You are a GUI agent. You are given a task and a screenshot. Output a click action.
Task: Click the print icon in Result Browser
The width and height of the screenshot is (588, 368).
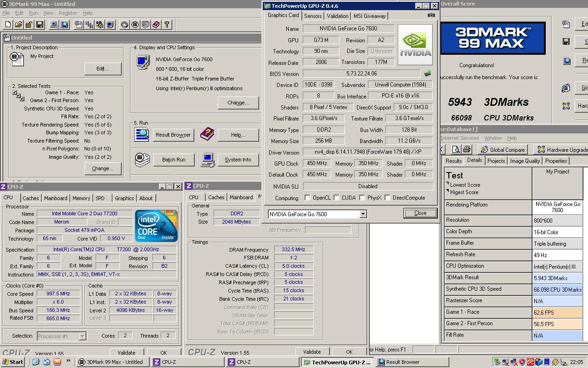[x=467, y=149]
